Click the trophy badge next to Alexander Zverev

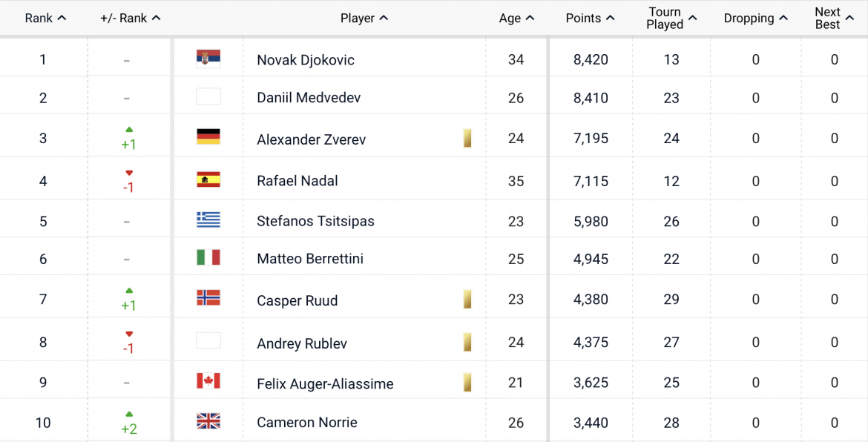[x=467, y=139]
